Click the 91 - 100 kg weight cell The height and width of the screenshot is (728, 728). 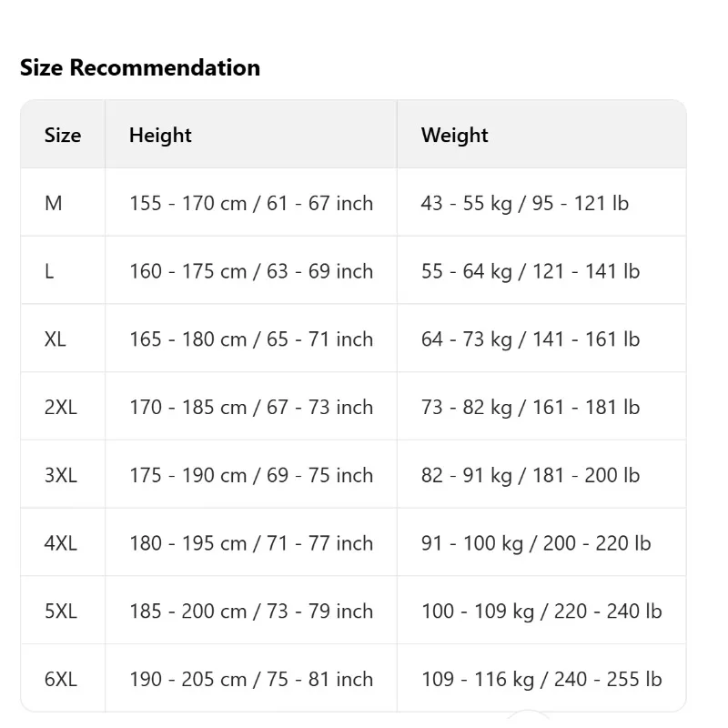[x=536, y=543]
